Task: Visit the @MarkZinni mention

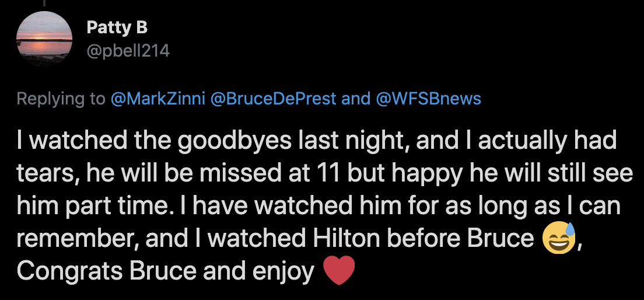Action: (157, 99)
